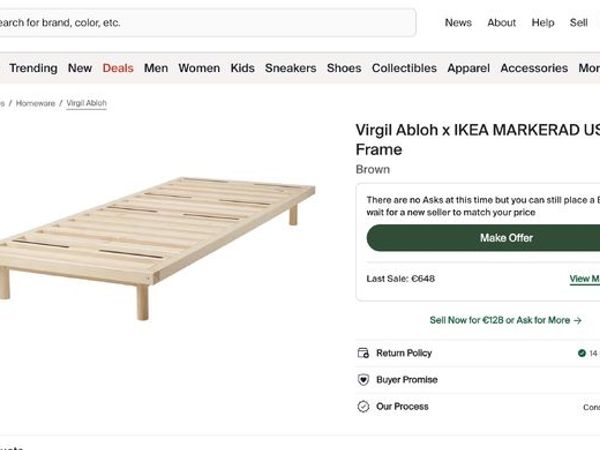Go to the About page
Screen dimensions: 600x450
pyautogui.click(x=501, y=23)
